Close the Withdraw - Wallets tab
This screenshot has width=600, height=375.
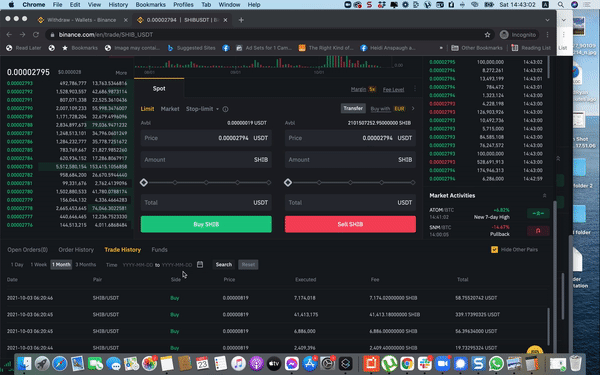[126, 20]
